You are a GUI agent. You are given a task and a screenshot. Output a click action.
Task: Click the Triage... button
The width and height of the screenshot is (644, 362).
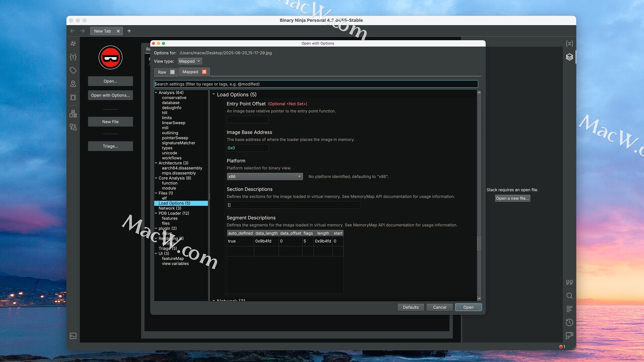(x=110, y=146)
